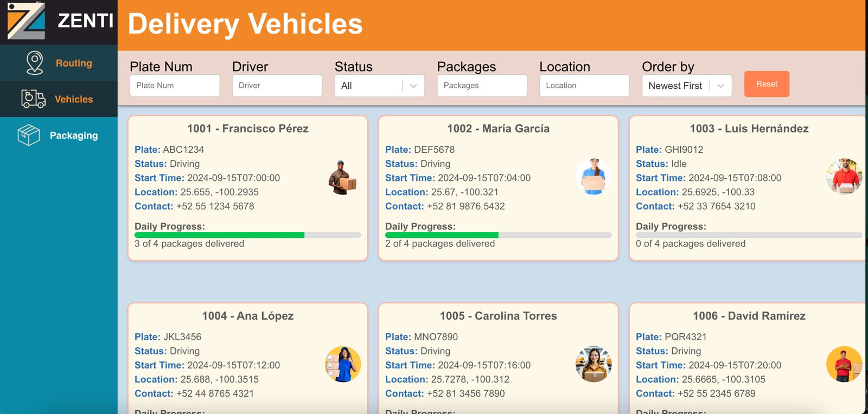Click plate number ABC1234
This screenshot has height=414, width=868.
pyautogui.click(x=183, y=150)
